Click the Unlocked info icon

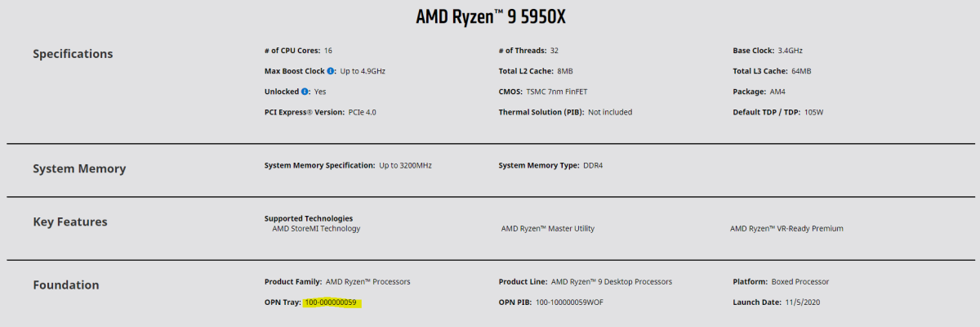[305, 92]
